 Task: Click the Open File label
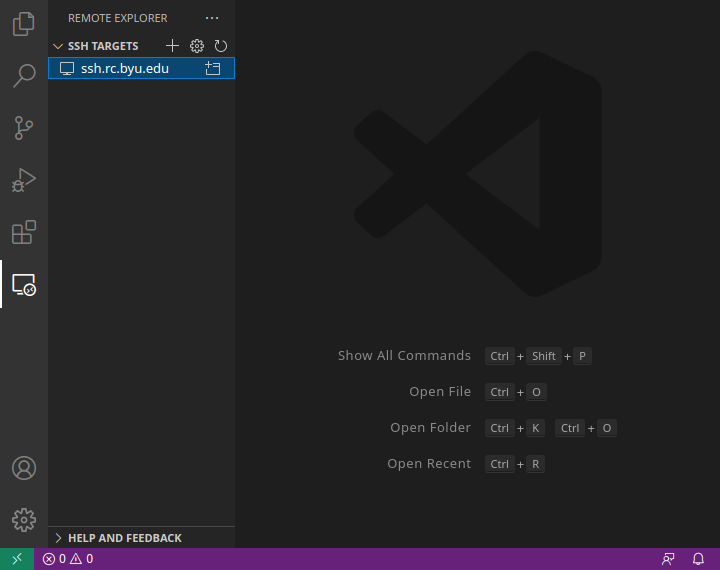440,392
